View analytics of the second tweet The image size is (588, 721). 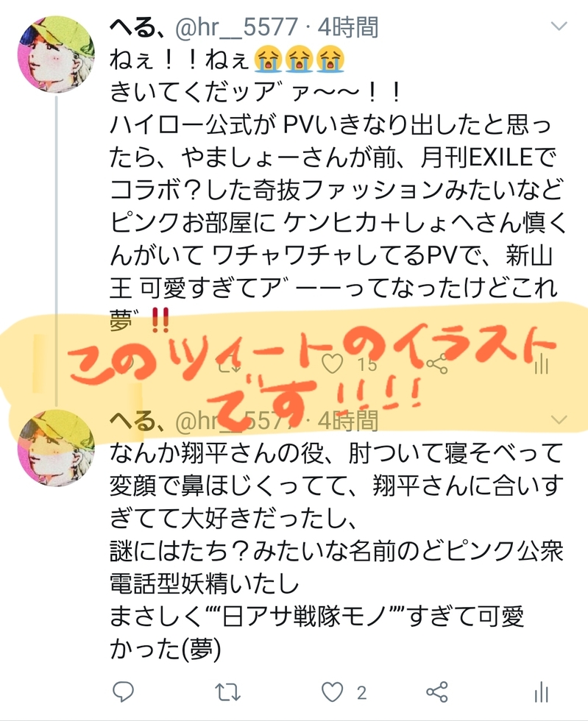pos(542,692)
